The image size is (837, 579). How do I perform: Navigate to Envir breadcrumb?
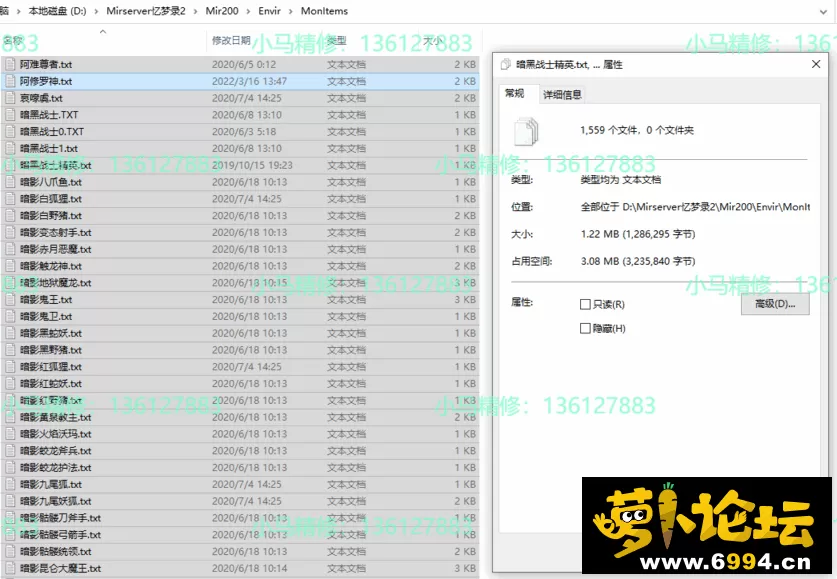coord(270,11)
